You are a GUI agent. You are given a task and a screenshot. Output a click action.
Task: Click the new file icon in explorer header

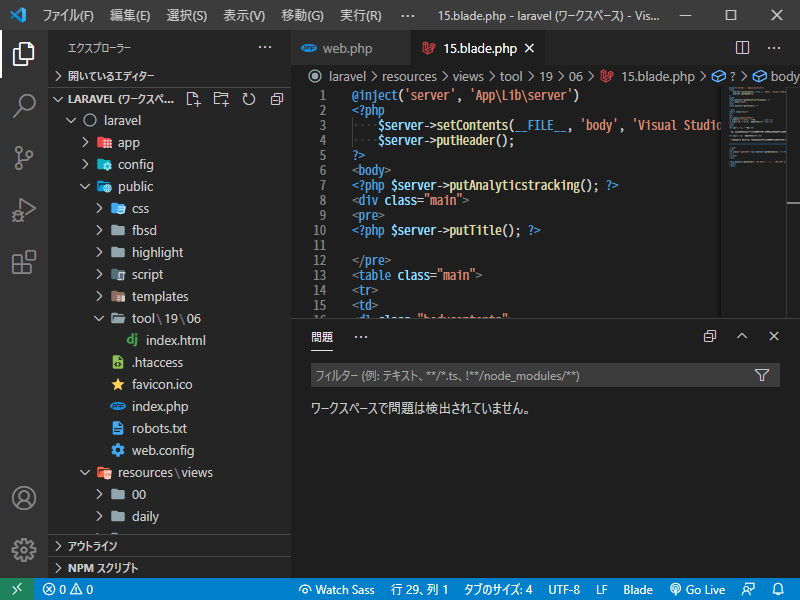193,99
